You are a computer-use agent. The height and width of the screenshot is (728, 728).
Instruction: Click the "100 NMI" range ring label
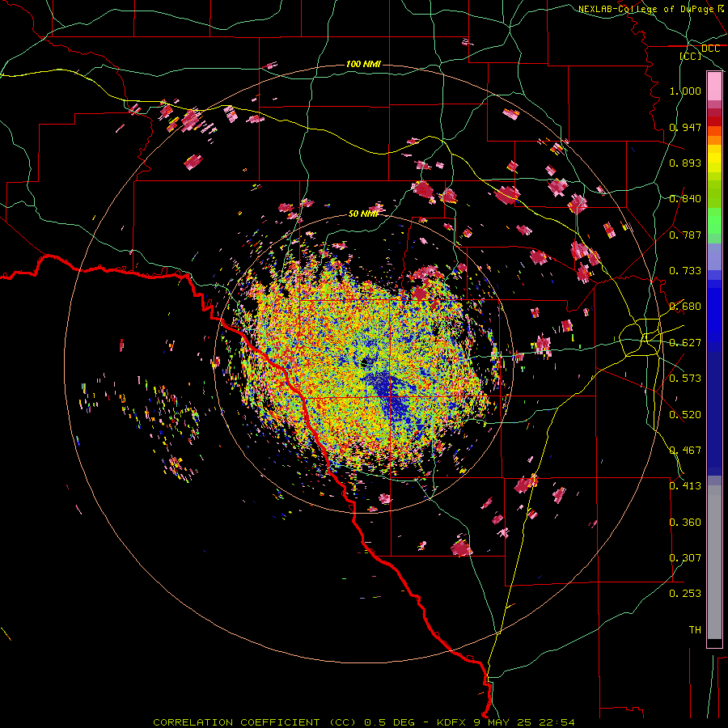tap(363, 64)
